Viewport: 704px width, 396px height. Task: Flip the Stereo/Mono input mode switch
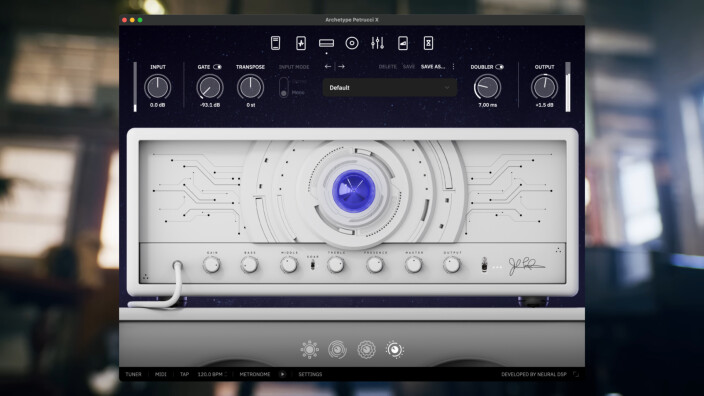(x=284, y=87)
